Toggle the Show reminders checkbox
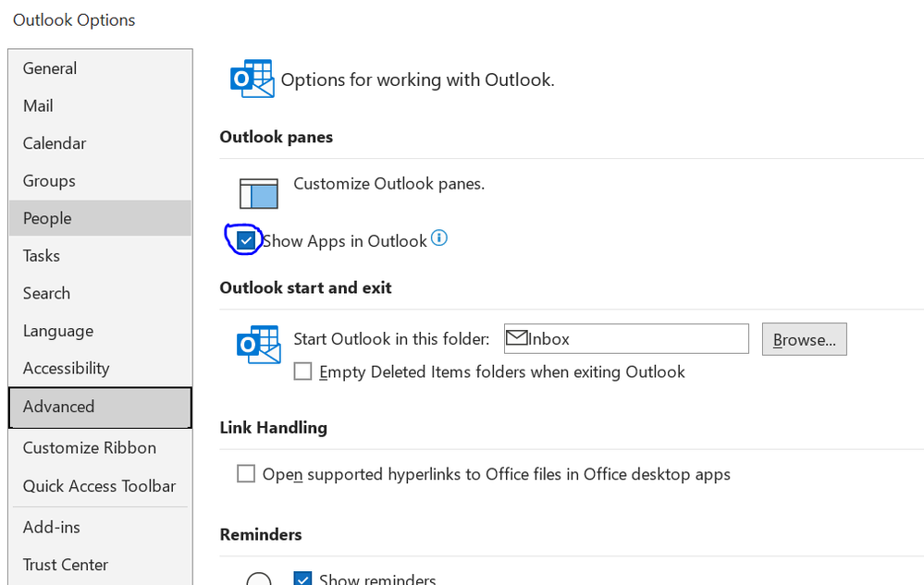 click(x=302, y=579)
